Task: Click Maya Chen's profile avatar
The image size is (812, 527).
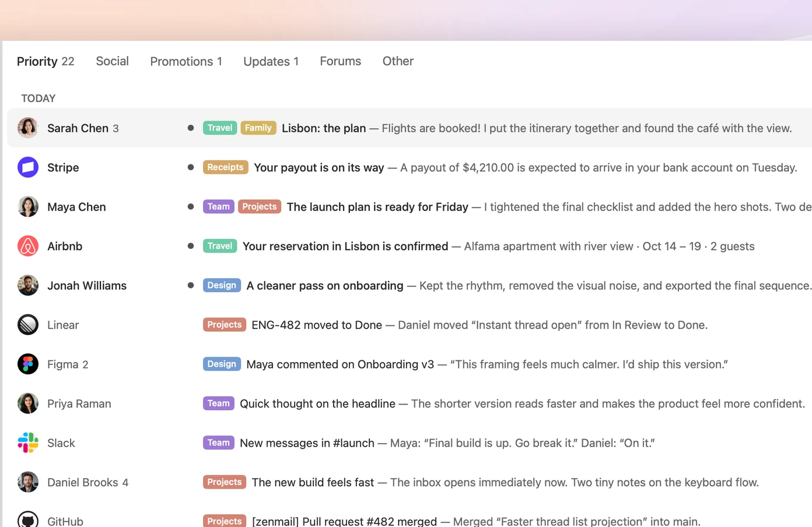Action: [x=28, y=206]
